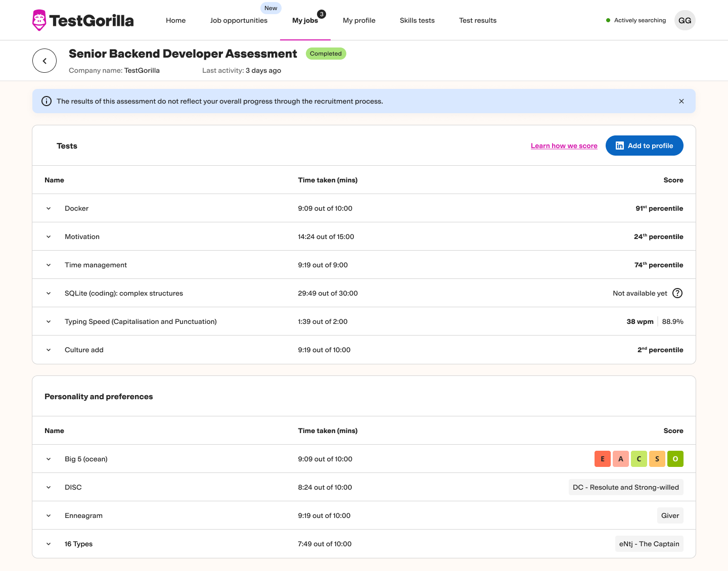Click the DC - Resolute and Strong-willed tag
This screenshot has width=728, height=571.
[x=626, y=487]
